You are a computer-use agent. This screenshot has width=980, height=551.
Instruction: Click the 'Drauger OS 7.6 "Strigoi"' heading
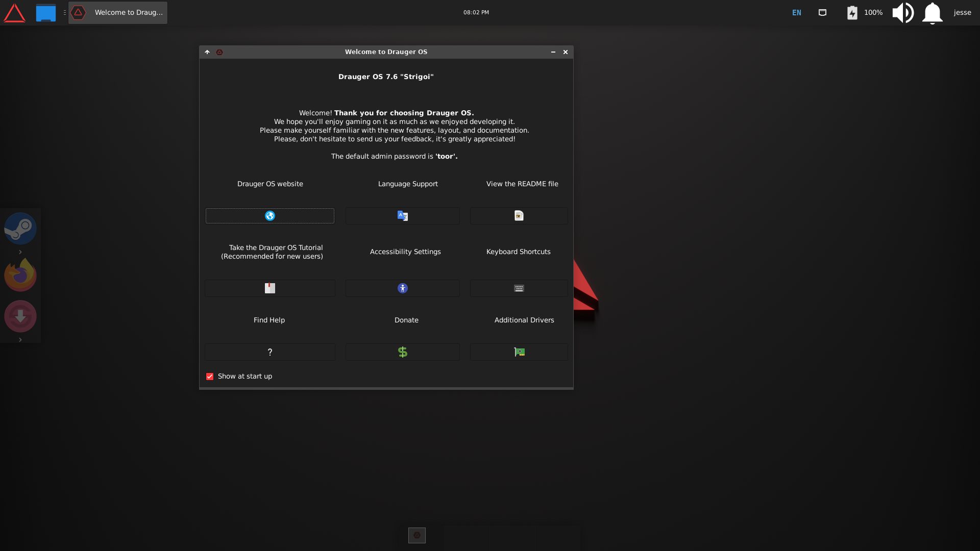tap(386, 77)
